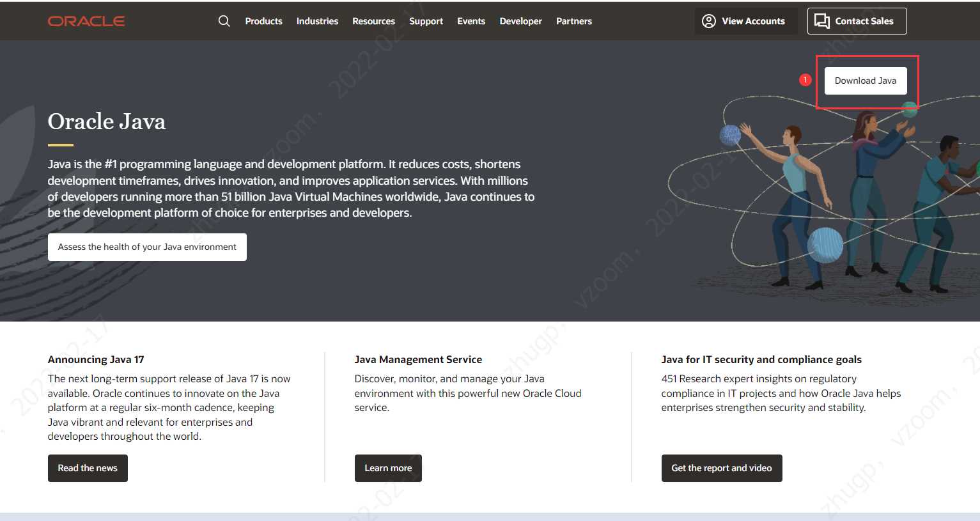Image resolution: width=980 pixels, height=521 pixels.
Task: Click the paragraph starting 'Java is the #1 programming language'
Action: tap(291, 189)
